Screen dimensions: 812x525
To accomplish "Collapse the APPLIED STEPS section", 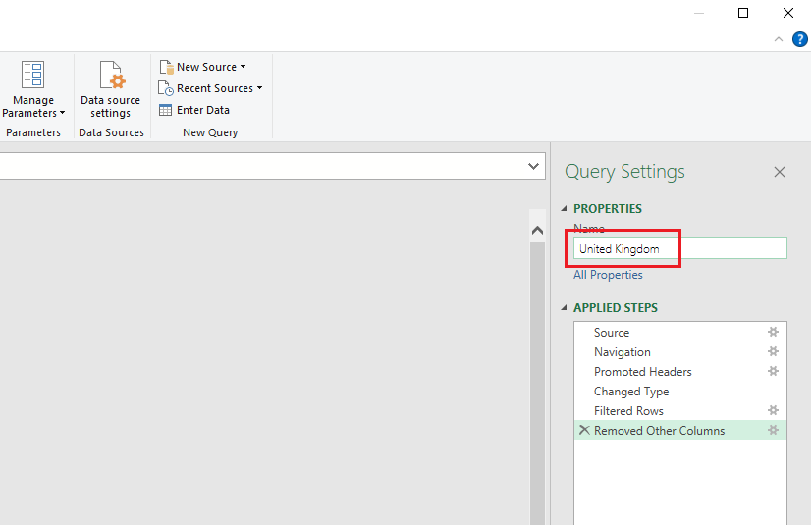I will click(x=565, y=308).
